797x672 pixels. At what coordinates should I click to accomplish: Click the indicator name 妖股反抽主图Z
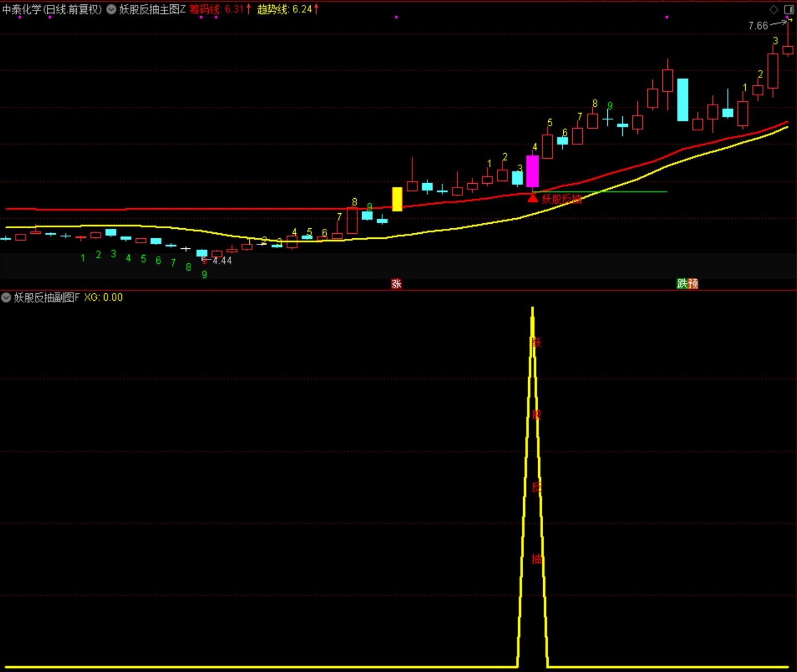pyautogui.click(x=152, y=9)
